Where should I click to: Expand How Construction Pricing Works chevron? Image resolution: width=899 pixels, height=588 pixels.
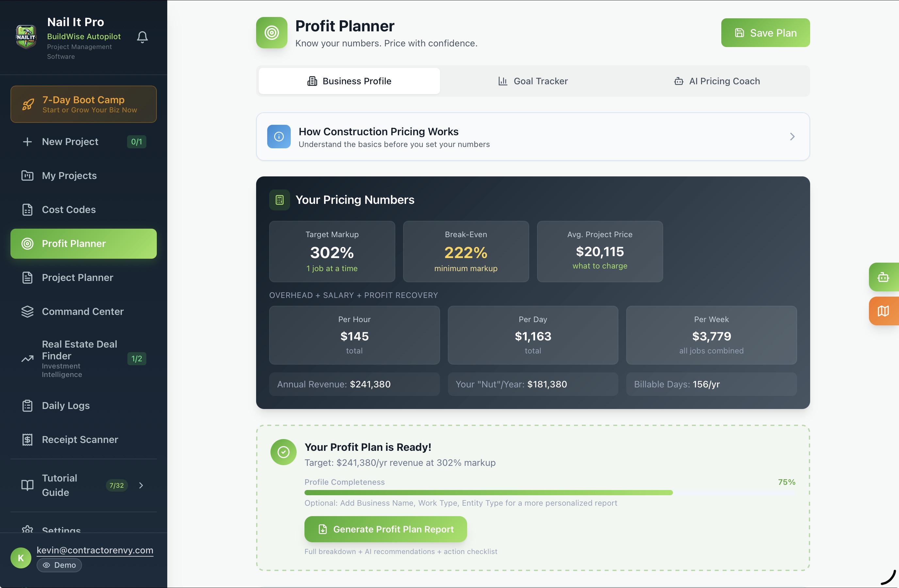point(792,137)
